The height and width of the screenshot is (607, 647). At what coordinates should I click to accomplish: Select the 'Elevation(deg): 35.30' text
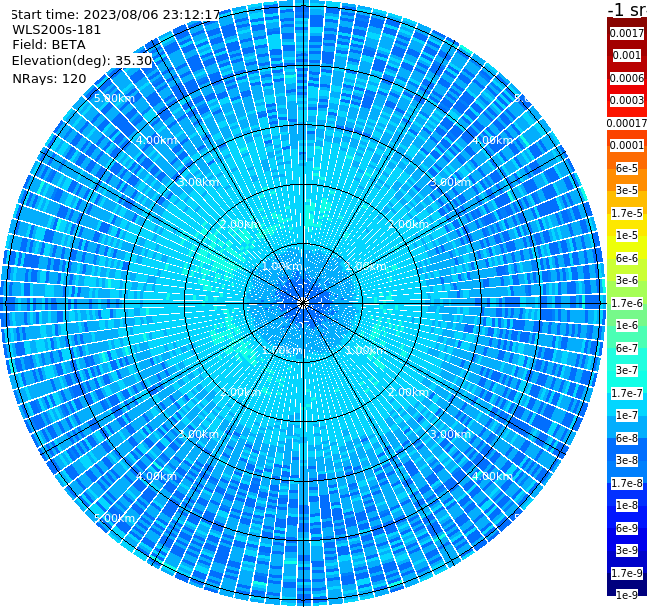pos(82,61)
